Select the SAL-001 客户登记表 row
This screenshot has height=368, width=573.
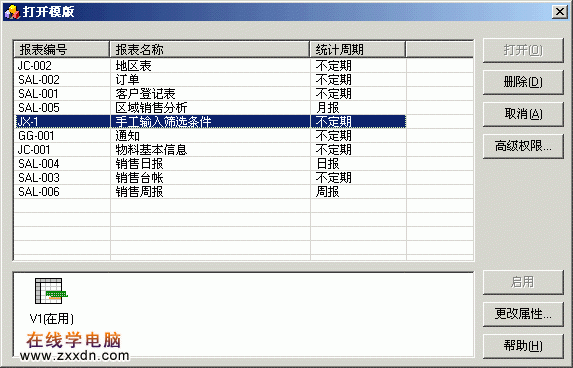210,94
